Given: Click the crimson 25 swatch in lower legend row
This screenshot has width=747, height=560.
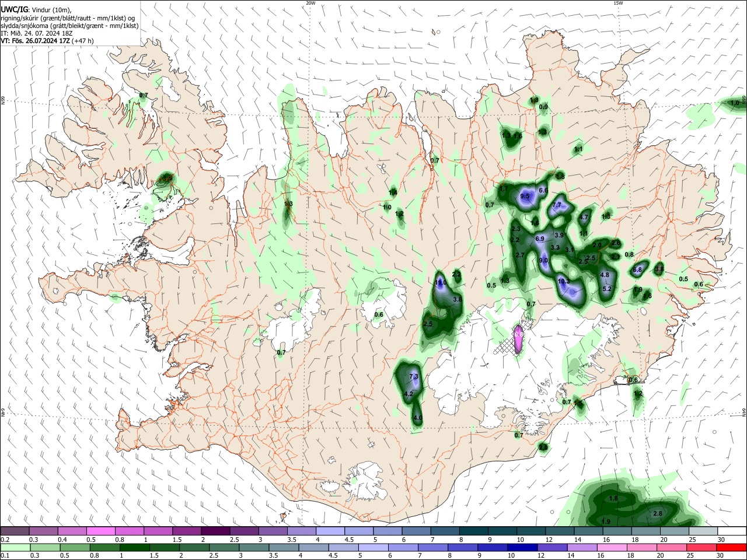Looking at the screenshot, I should coord(701,547).
